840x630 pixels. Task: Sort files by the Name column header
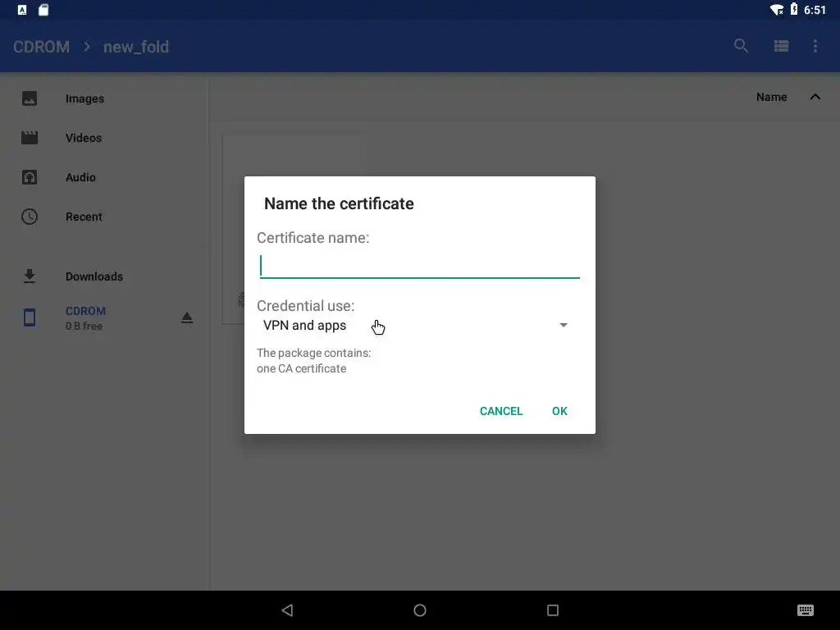tap(771, 97)
